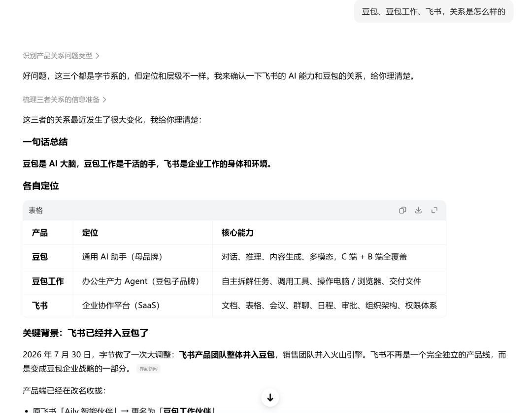Select the user message bubble about 豆包、豆包工作、飞书
Image resolution: width=532 pixels, height=413 pixels.
click(x=433, y=11)
